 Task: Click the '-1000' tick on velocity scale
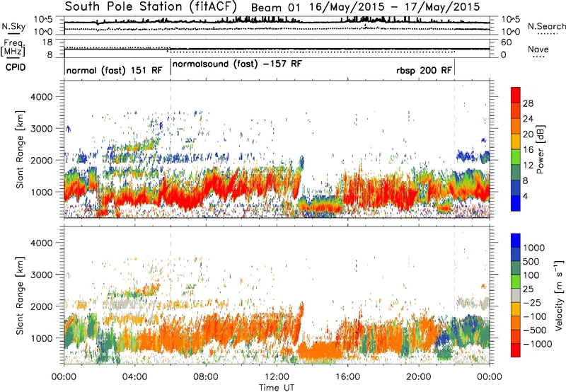(x=537, y=344)
